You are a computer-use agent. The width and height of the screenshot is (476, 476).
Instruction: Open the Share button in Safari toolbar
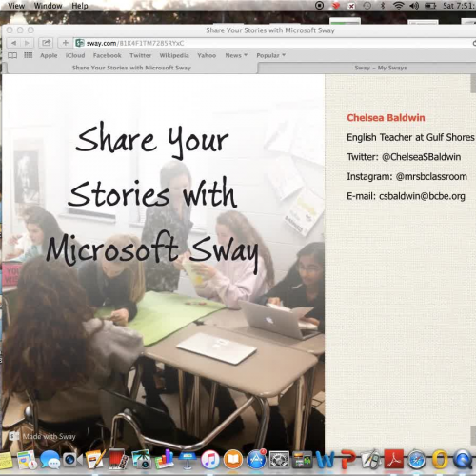tap(47, 43)
